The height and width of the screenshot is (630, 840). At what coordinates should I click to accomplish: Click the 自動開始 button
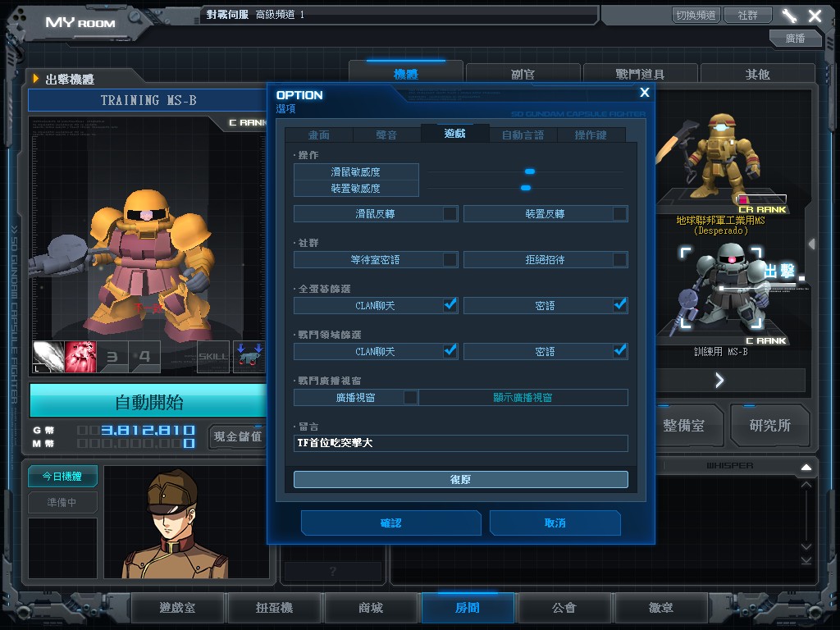[149, 402]
